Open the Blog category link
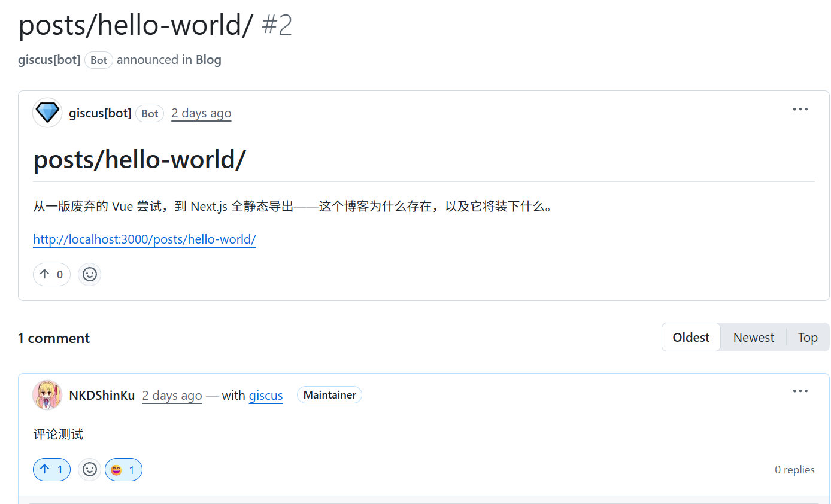The image size is (831, 504). coord(208,60)
